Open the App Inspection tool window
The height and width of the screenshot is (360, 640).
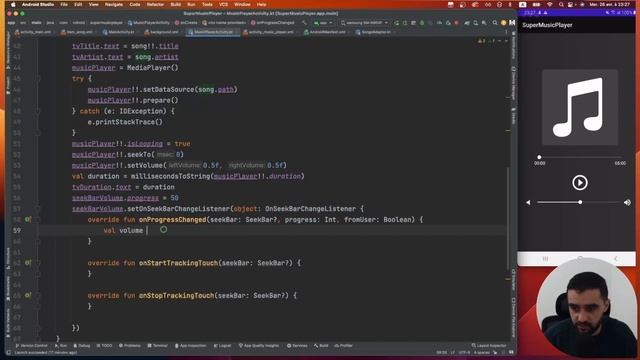pyautogui.click(x=191, y=346)
